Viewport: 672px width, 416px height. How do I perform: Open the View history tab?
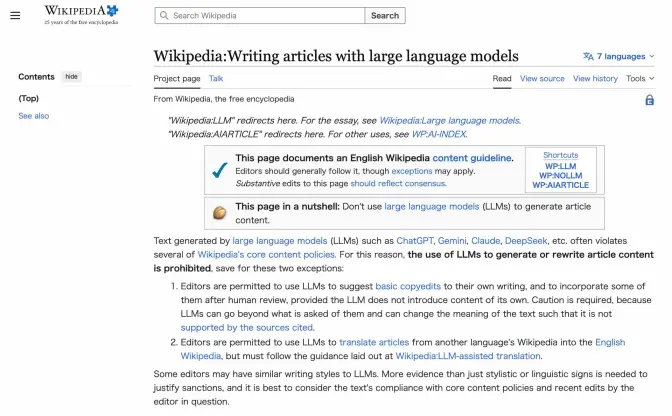point(595,78)
